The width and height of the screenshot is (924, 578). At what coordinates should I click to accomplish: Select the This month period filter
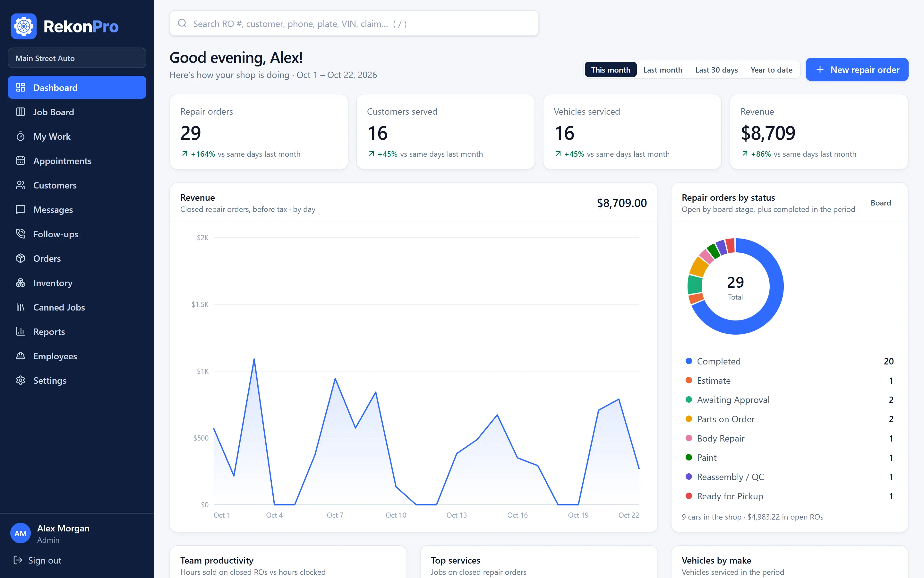(611, 70)
